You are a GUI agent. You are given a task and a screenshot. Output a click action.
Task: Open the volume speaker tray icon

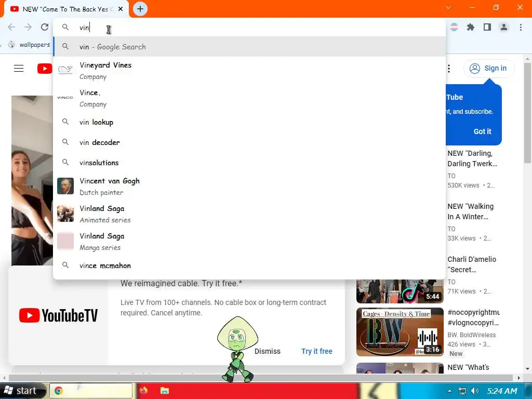[x=475, y=391]
